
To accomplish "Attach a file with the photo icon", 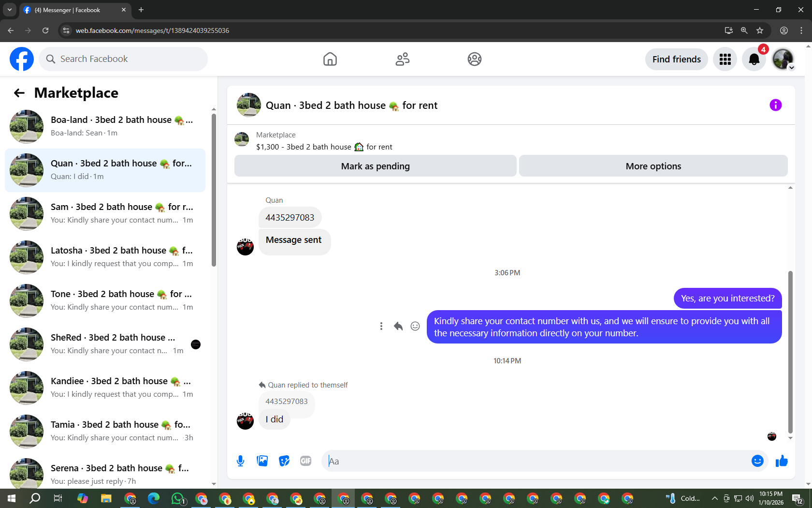I will (x=262, y=461).
